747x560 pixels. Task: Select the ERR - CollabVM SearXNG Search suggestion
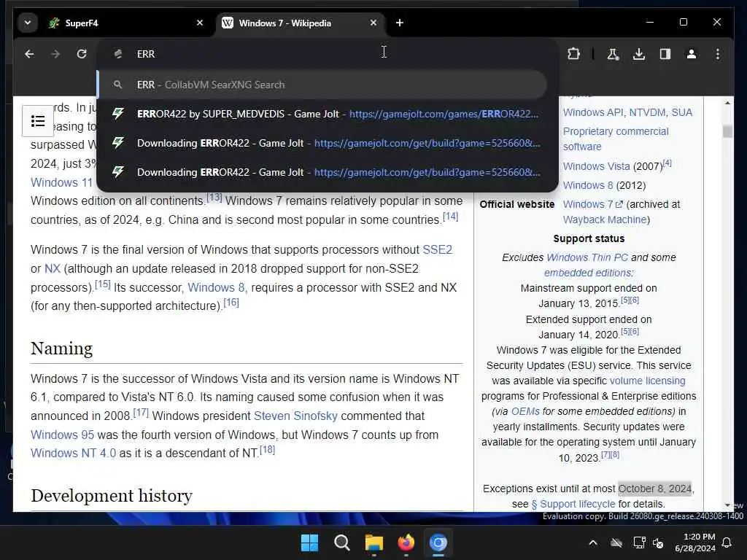click(x=322, y=85)
